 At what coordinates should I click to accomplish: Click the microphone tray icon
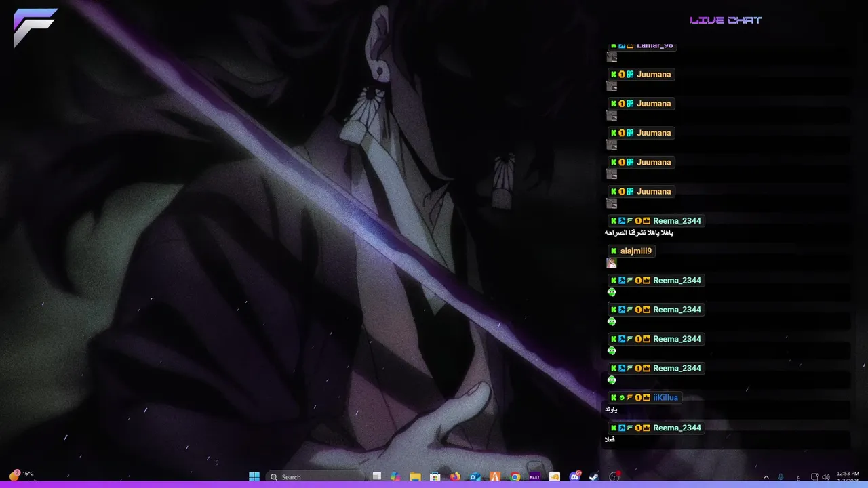click(x=781, y=477)
